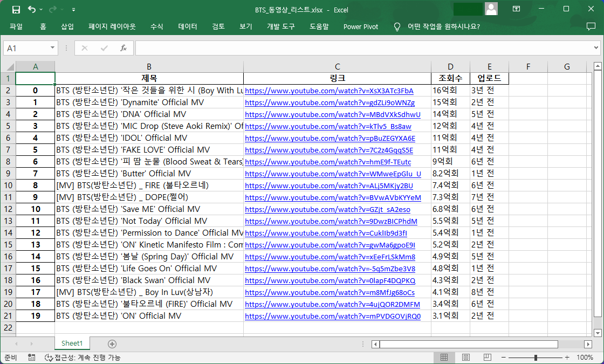Add a new worksheet with the plus button
The image size is (604, 364).
pyautogui.click(x=111, y=344)
